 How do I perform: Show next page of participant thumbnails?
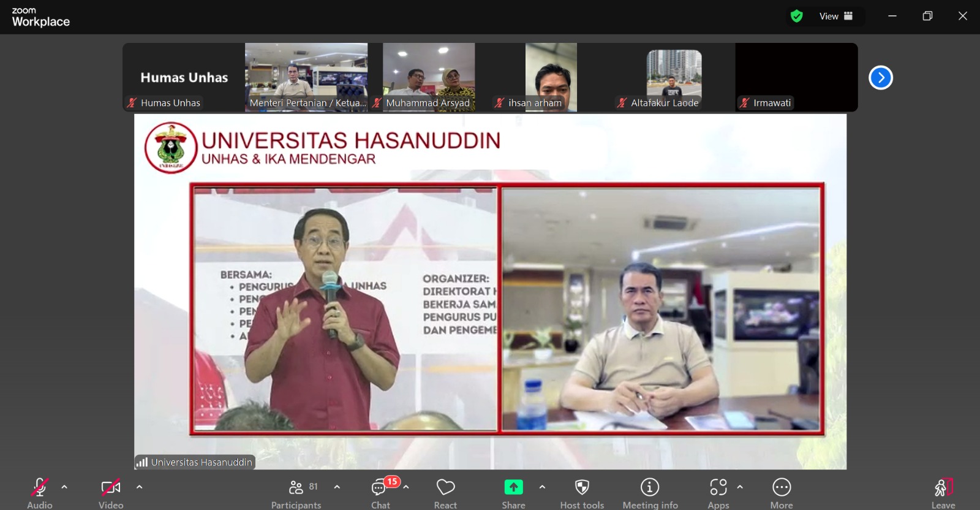click(881, 77)
